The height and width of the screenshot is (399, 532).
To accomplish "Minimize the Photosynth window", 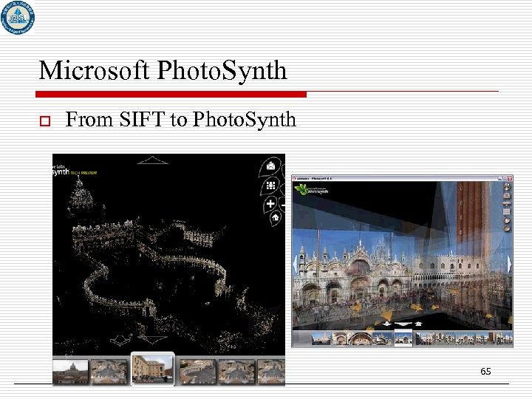I will tap(499, 178).
